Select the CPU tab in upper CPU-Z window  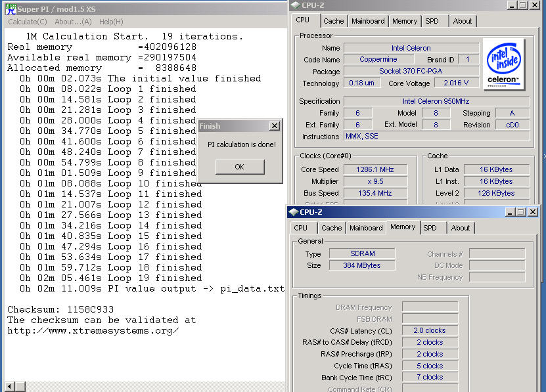click(x=303, y=20)
